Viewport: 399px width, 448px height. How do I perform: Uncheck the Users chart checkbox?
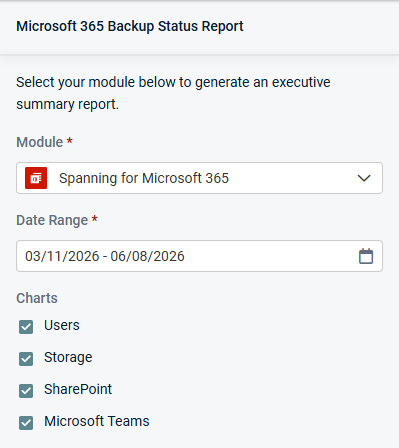point(26,327)
